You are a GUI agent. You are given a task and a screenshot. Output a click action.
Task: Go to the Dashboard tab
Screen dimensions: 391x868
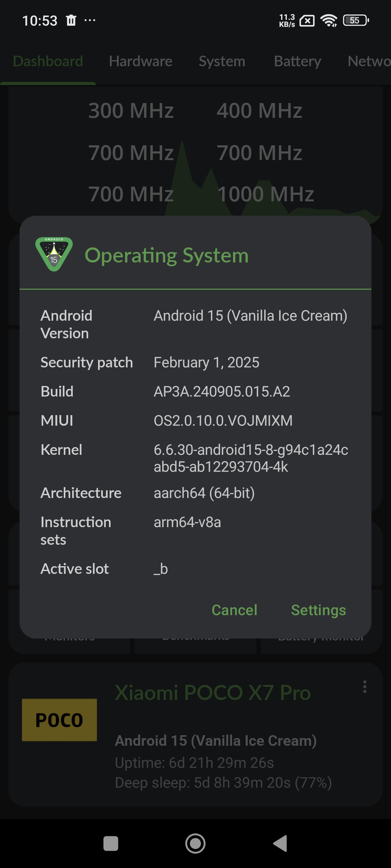tap(48, 61)
